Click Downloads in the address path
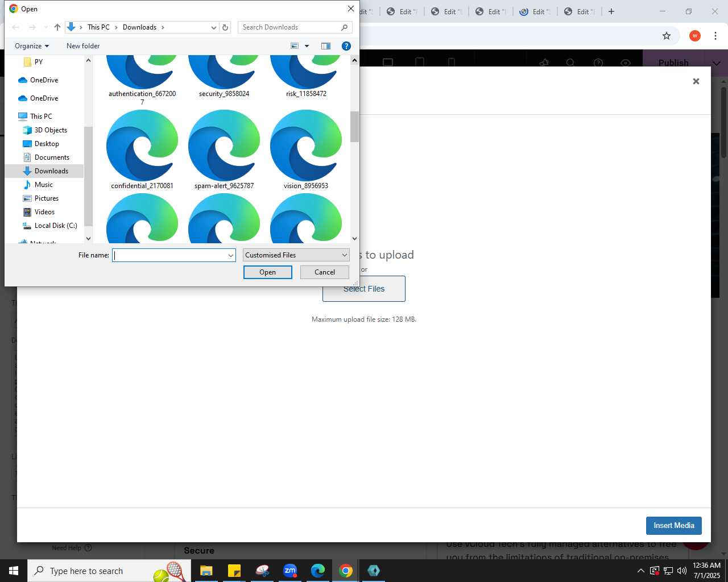 pos(139,27)
